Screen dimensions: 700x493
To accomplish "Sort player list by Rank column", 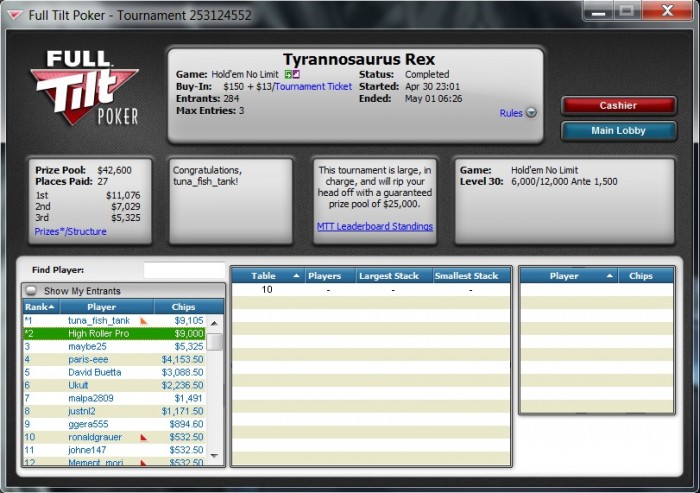I will click(41, 307).
